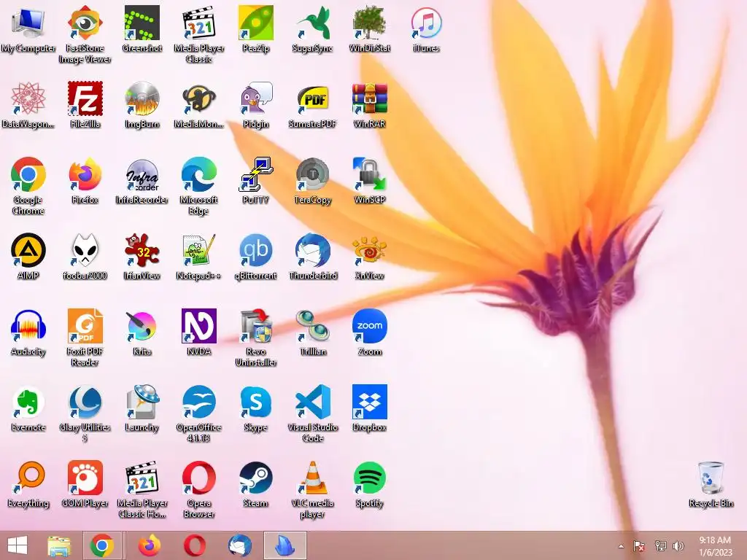Select the Foxit PDF Reader shortcut
Image resolution: width=747 pixels, height=560 pixels.
[85, 326]
